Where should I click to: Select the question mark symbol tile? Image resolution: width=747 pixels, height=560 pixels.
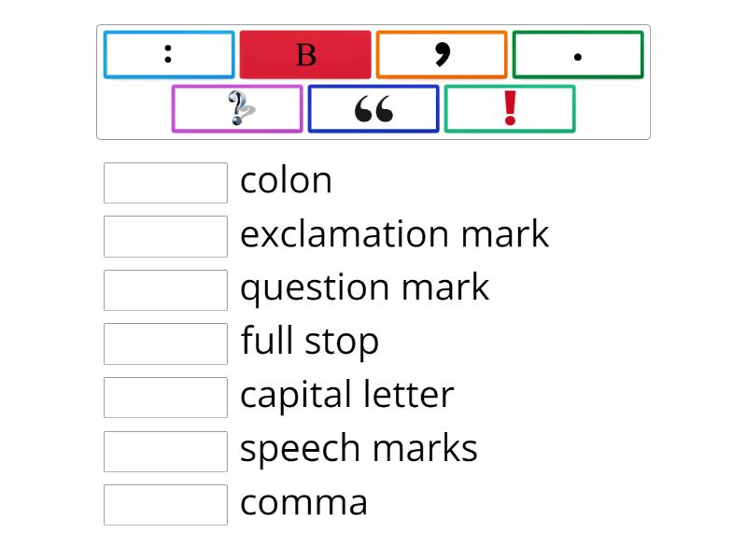coord(237,107)
